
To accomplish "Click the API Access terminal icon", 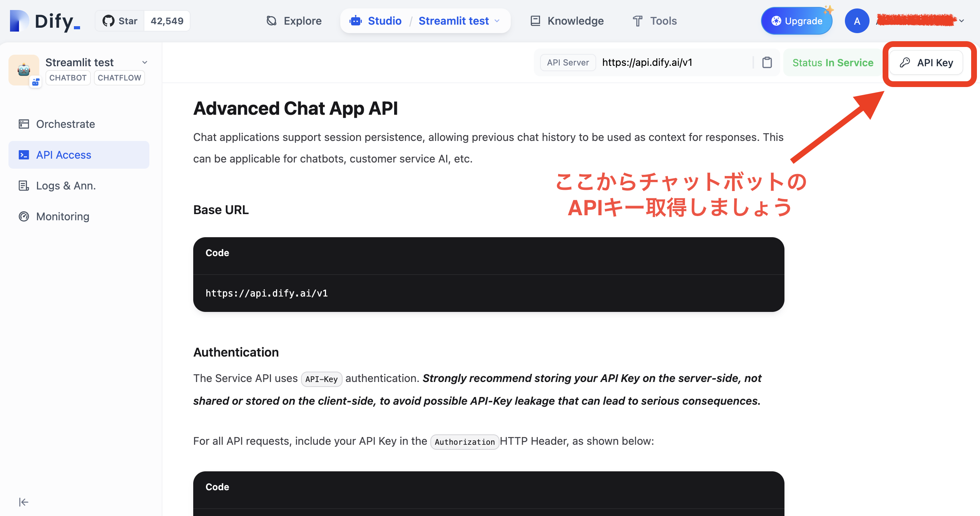I will (24, 154).
